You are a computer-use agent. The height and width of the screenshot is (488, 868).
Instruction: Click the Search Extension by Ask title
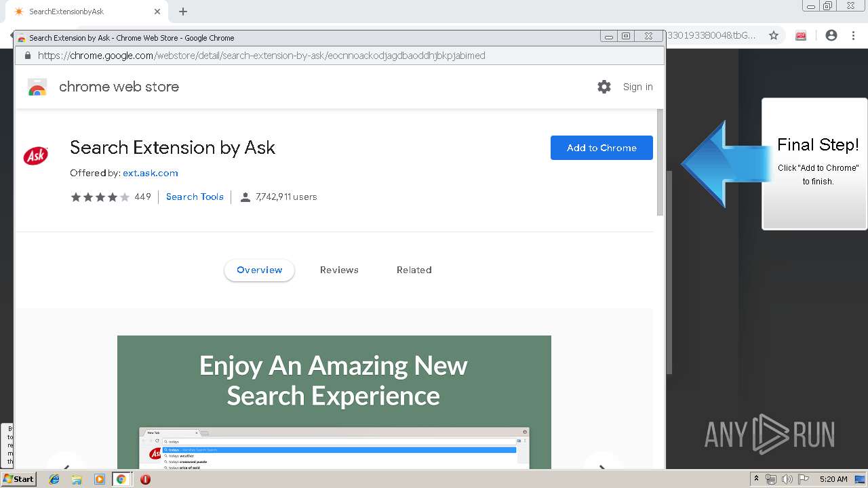pyautogui.click(x=172, y=148)
